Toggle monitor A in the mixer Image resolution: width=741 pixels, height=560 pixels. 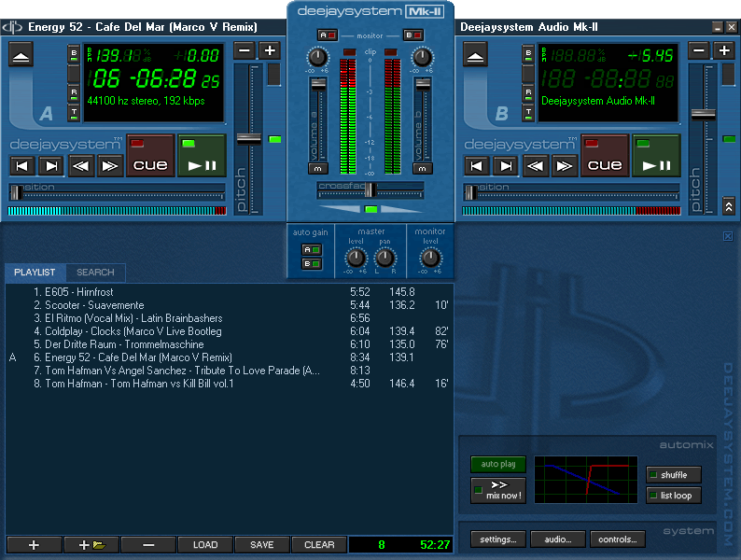(x=327, y=35)
